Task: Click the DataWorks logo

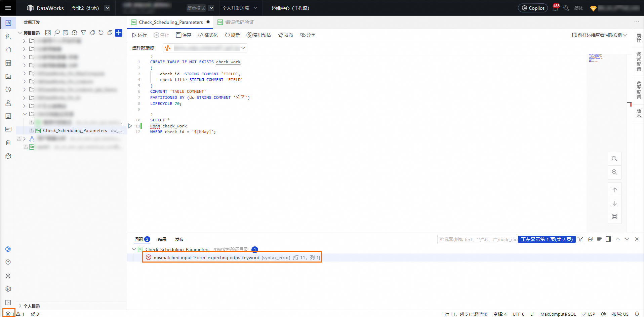Action: click(45, 8)
